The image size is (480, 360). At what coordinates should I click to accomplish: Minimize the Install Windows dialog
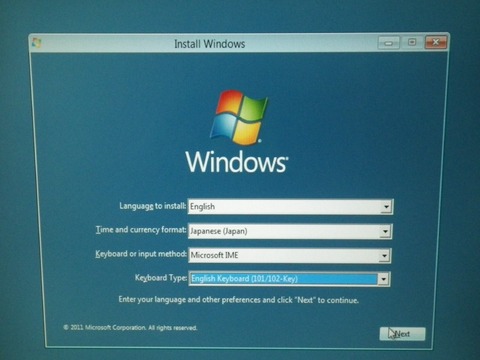coord(388,43)
